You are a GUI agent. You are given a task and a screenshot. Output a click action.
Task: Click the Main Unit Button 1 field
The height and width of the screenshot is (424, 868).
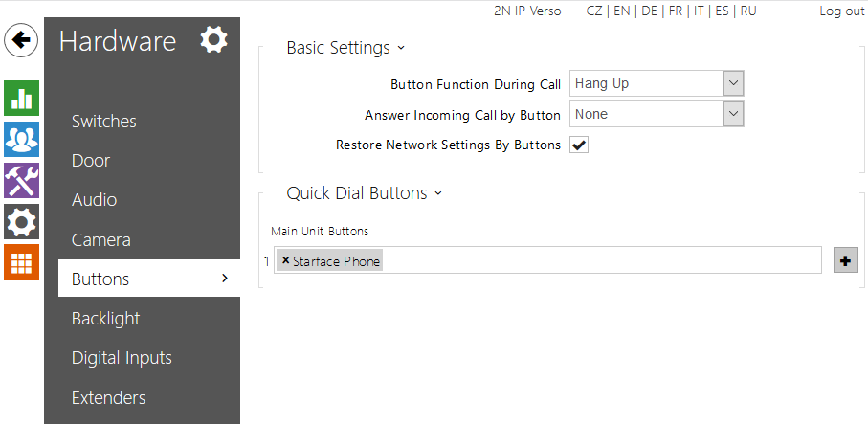tap(593, 260)
